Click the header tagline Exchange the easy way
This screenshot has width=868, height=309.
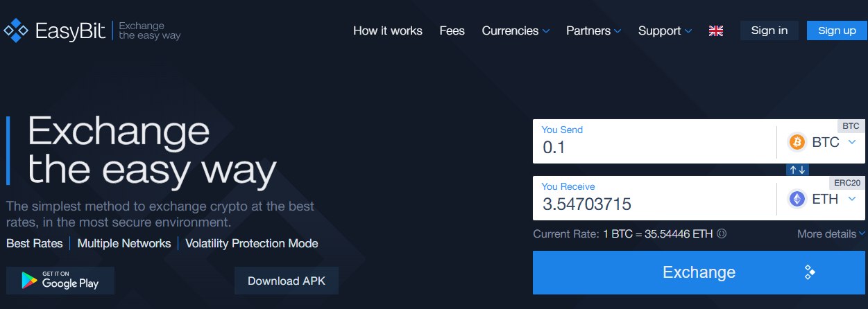pos(150,30)
